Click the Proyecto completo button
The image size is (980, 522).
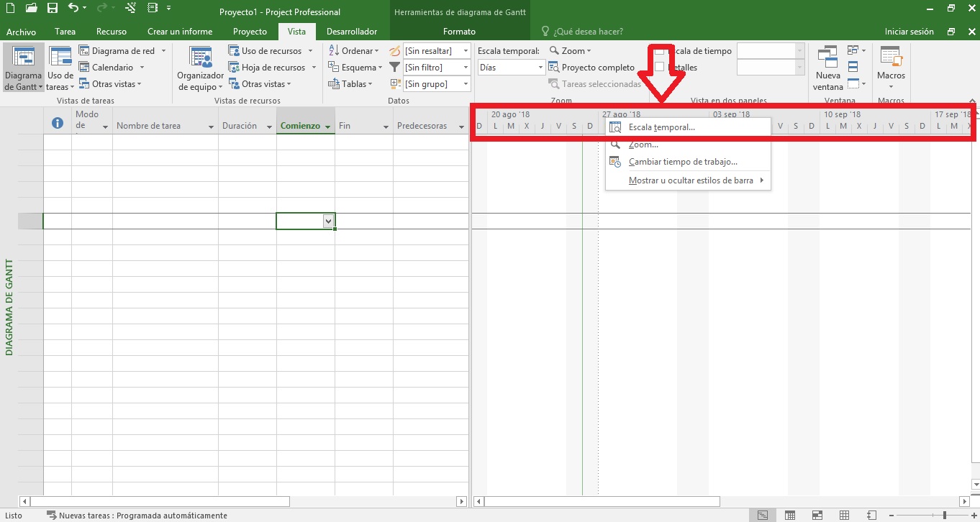592,67
